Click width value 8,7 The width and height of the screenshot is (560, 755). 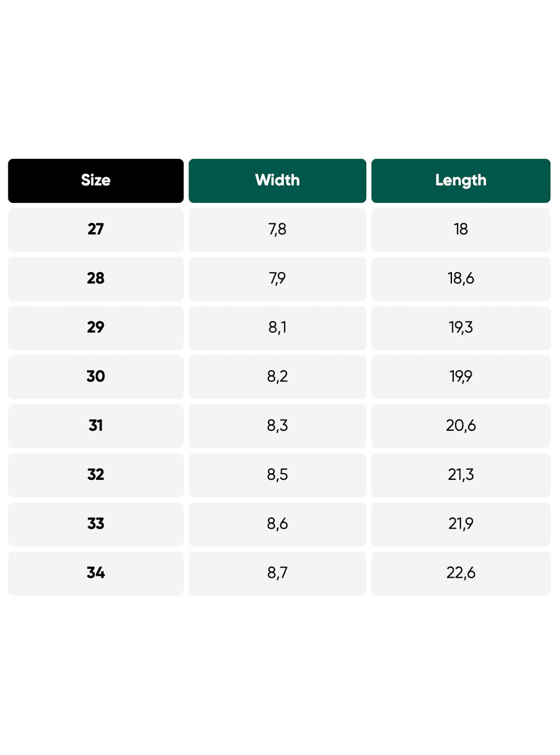click(x=277, y=573)
